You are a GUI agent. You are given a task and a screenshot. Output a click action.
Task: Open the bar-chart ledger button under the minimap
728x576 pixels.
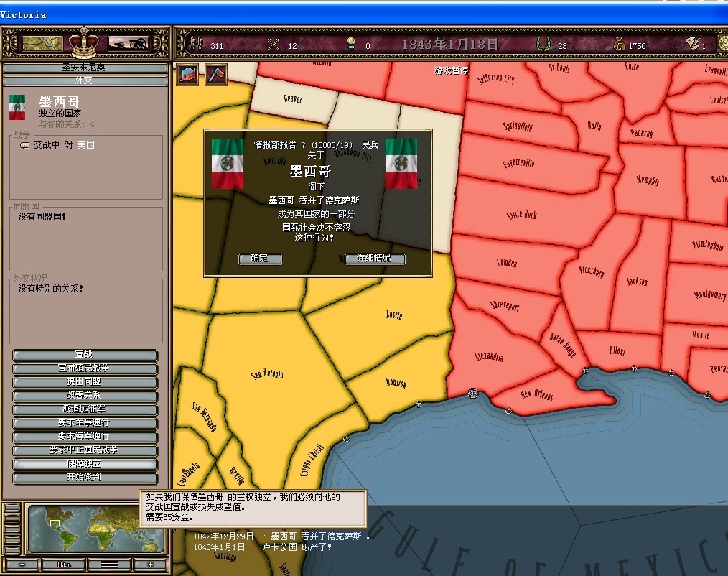pos(64,565)
